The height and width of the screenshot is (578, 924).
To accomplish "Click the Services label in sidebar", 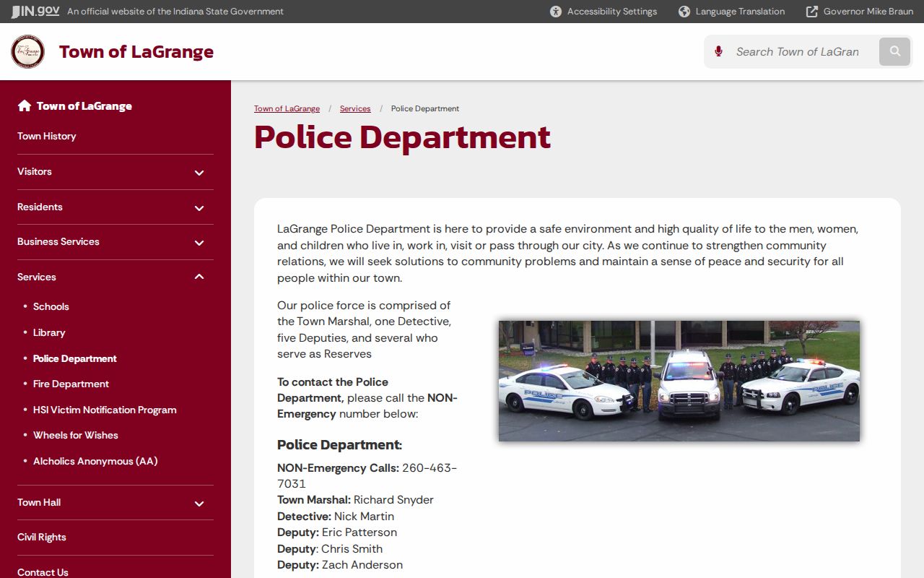I will coord(37,277).
